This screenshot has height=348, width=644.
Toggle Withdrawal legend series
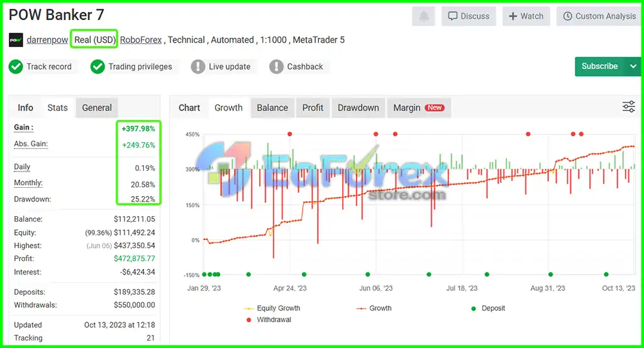click(x=269, y=320)
